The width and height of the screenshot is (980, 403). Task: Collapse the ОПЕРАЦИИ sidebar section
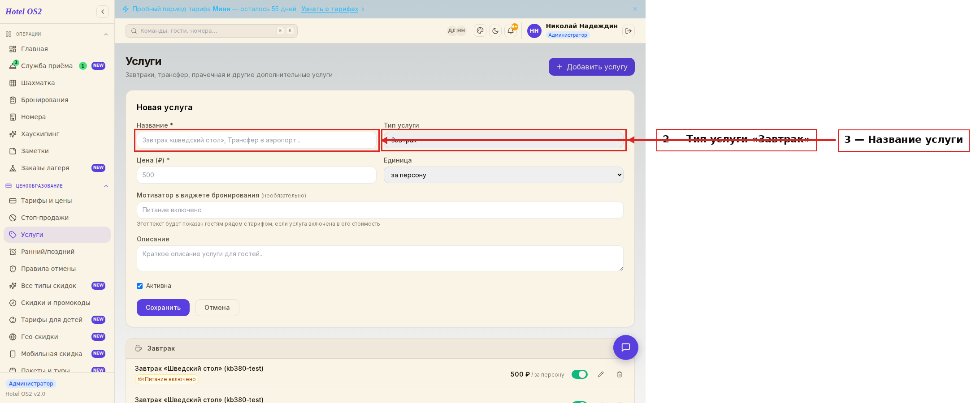[x=106, y=34]
